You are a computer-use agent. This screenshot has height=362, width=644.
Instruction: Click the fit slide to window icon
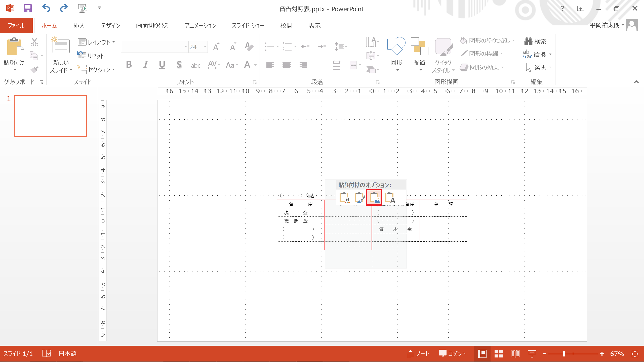click(x=635, y=354)
